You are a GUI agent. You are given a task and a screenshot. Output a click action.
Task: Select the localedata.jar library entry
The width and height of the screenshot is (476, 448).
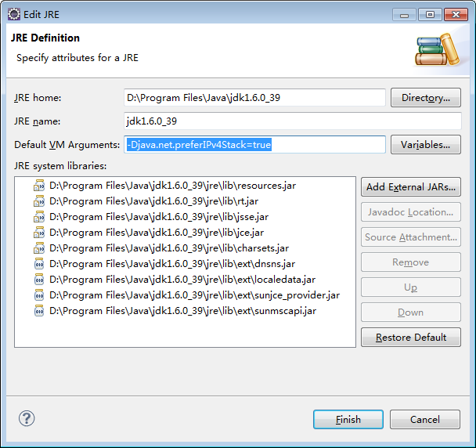click(182, 280)
